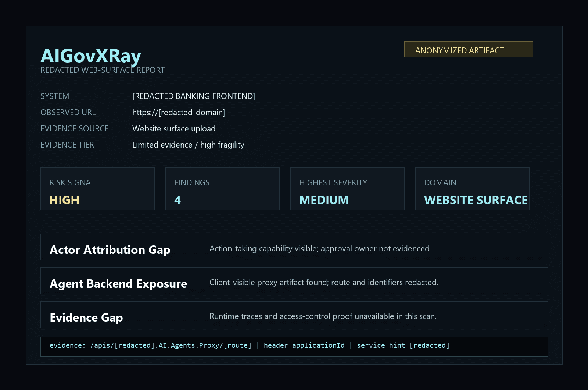Click the approval owner not evidenced description
This screenshot has height=390, width=588.
click(x=320, y=248)
